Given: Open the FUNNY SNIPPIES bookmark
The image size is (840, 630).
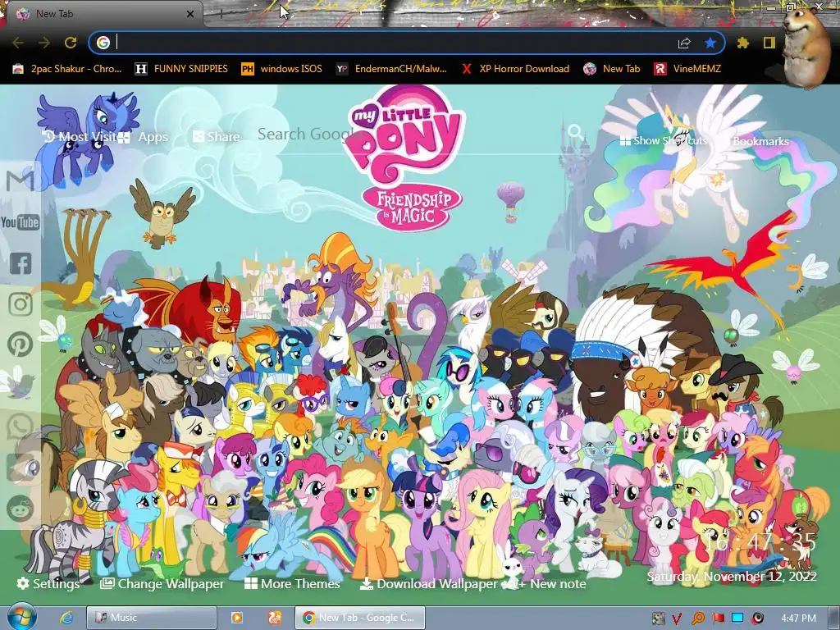Looking at the screenshot, I should pyautogui.click(x=181, y=69).
